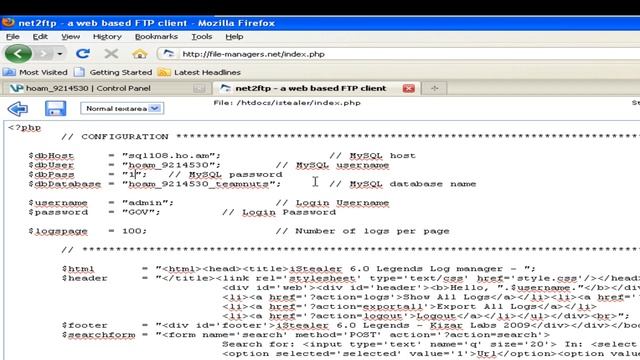640x360 pixels.
Task: Open the View menu
Action: (x=71, y=36)
